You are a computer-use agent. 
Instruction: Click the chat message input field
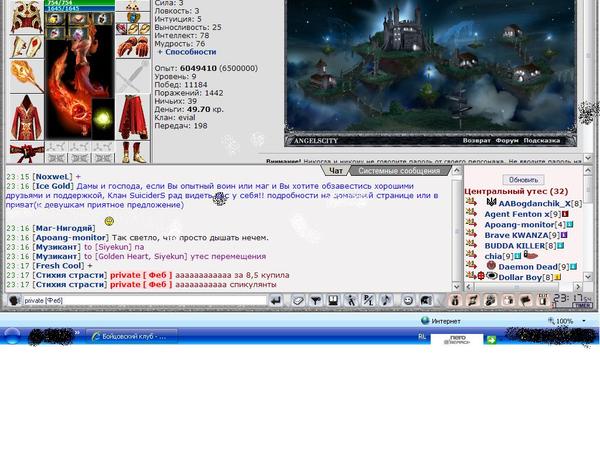point(145,300)
